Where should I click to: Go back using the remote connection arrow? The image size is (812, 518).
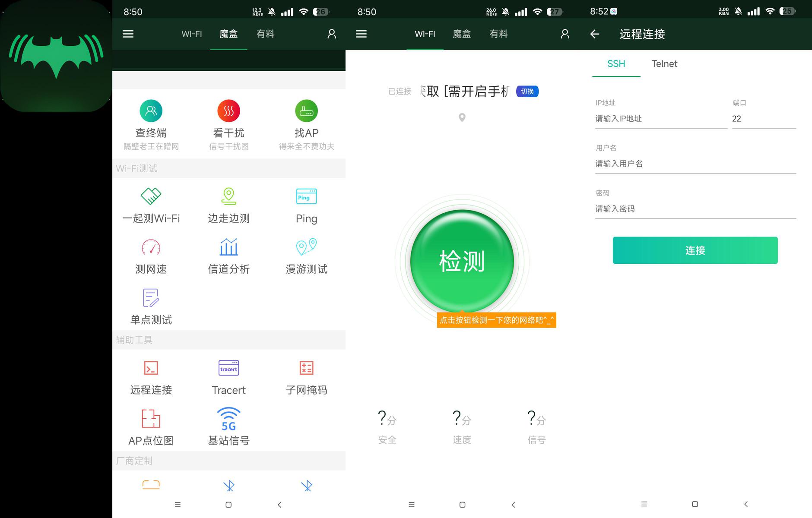(595, 34)
